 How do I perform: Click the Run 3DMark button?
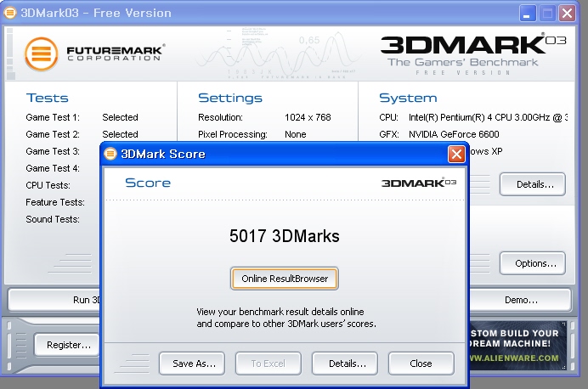click(54, 300)
